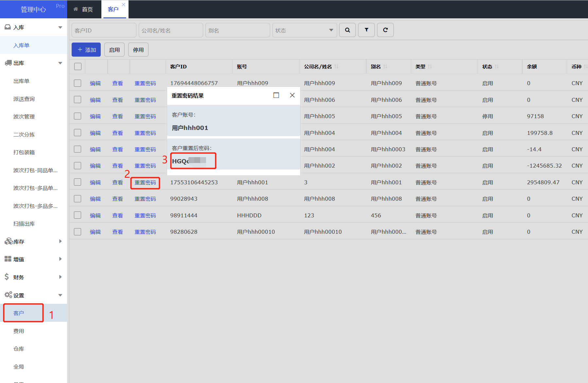Click 重置密码 for ID 17553106445253
Screen dimensions: 588x383
[x=145, y=182]
